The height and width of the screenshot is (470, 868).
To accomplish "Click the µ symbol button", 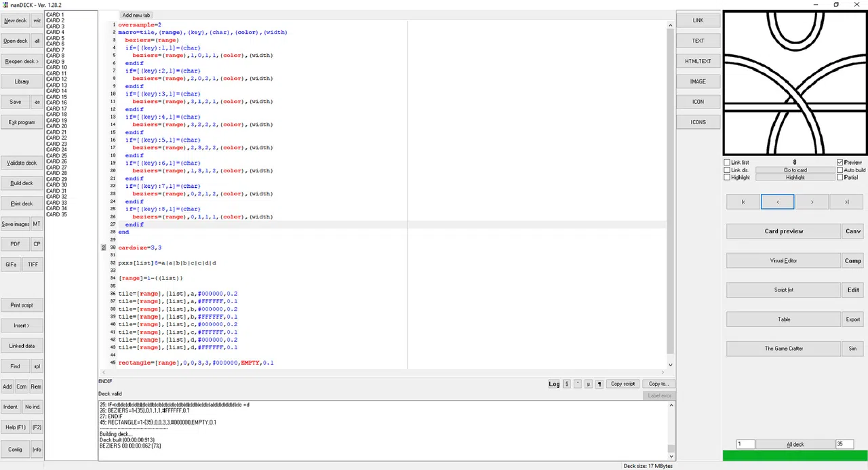I will pos(589,384).
